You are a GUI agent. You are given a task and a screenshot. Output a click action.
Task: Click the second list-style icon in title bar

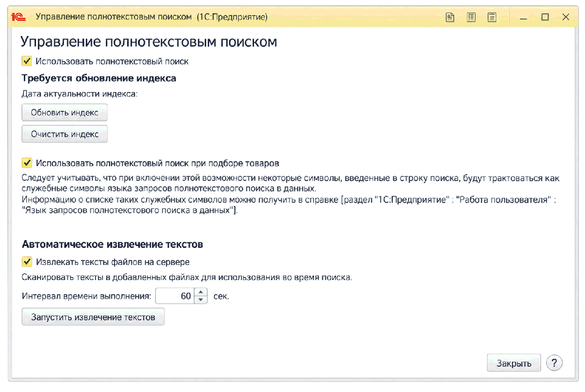tap(471, 17)
